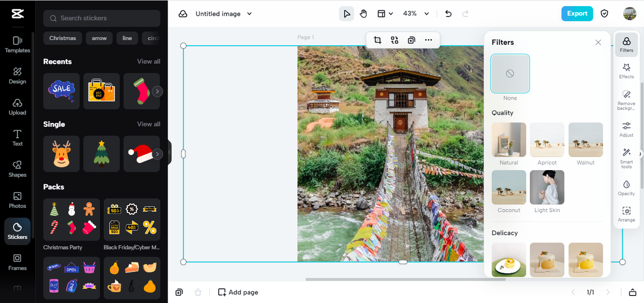
Task: Open the user profile avatar menu
Action: [629, 14]
